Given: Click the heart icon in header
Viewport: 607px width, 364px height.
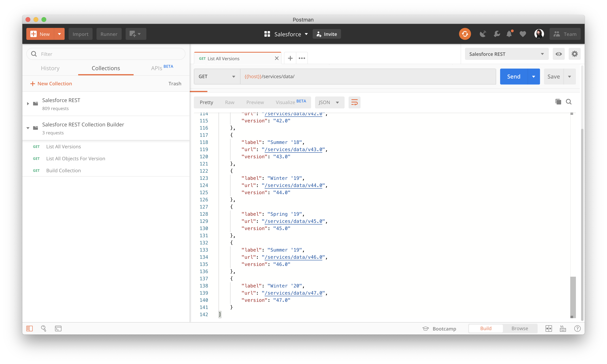Looking at the screenshot, I should click(x=523, y=34).
